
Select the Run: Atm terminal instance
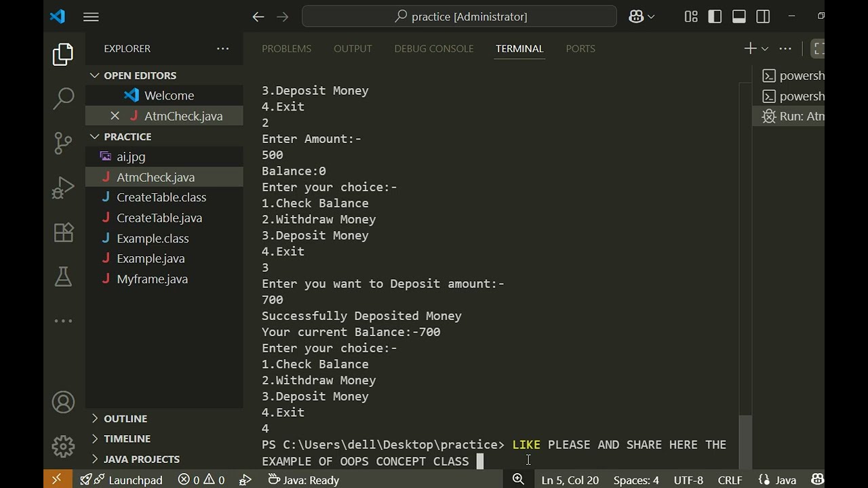(x=790, y=117)
